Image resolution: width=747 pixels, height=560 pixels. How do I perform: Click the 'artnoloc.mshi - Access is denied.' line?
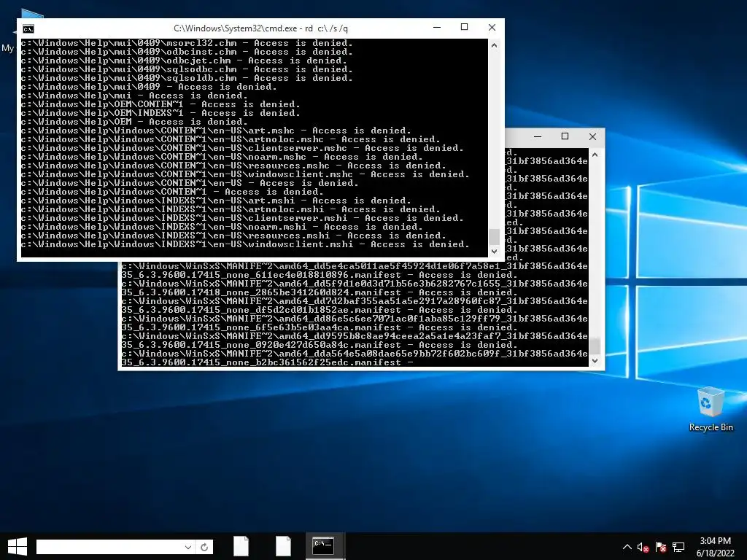point(231,209)
